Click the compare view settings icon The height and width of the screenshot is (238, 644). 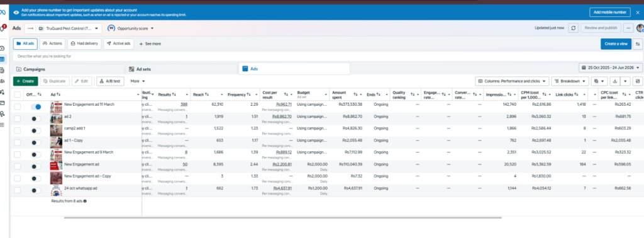pos(638,43)
